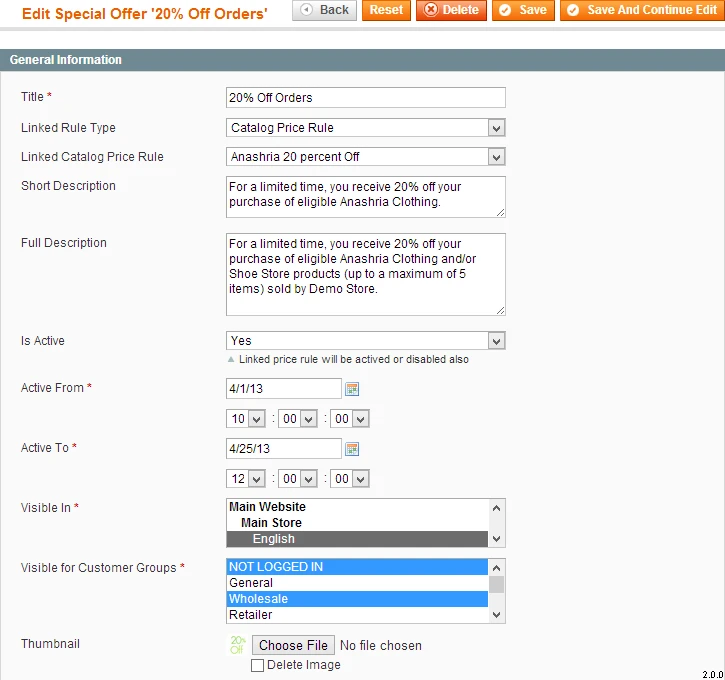Open the Active From hour dropdown
Image resolution: width=725 pixels, height=680 pixels.
tap(247, 419)
